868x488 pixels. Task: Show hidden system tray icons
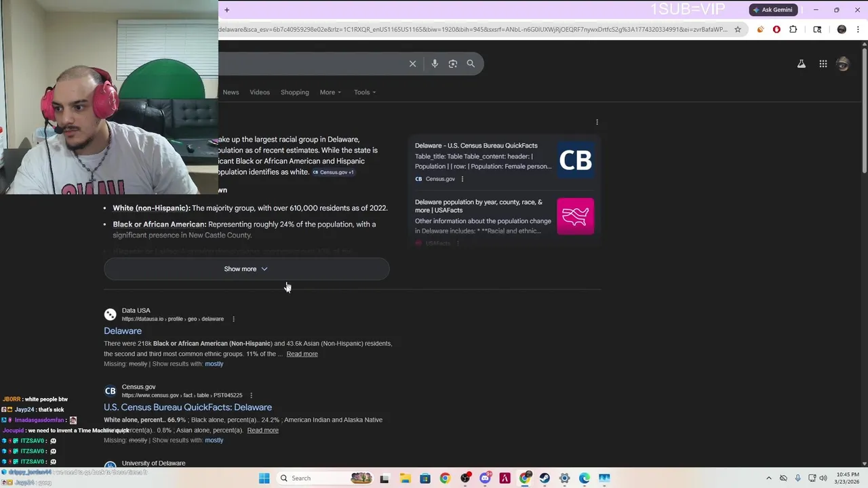[768, 479]
